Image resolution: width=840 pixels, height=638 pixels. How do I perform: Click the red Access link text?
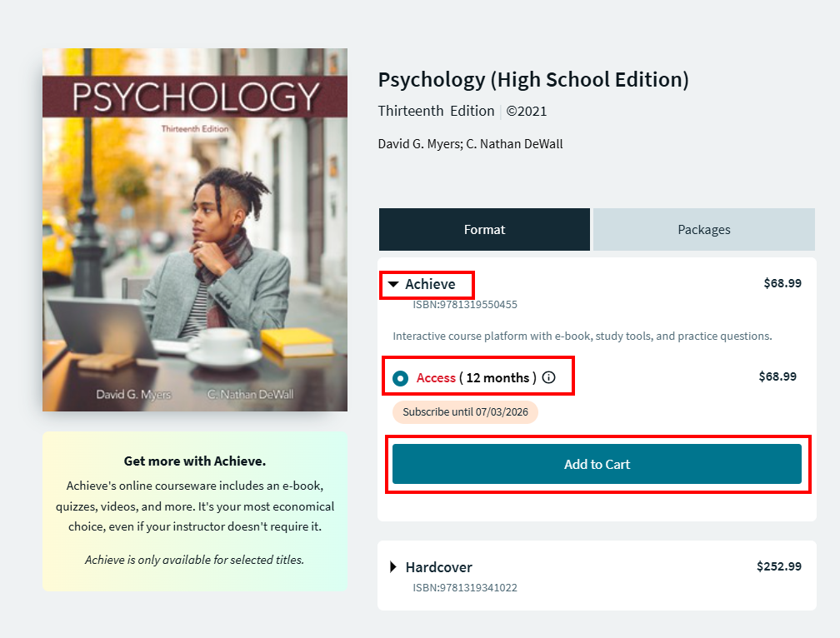coord(436,378)
